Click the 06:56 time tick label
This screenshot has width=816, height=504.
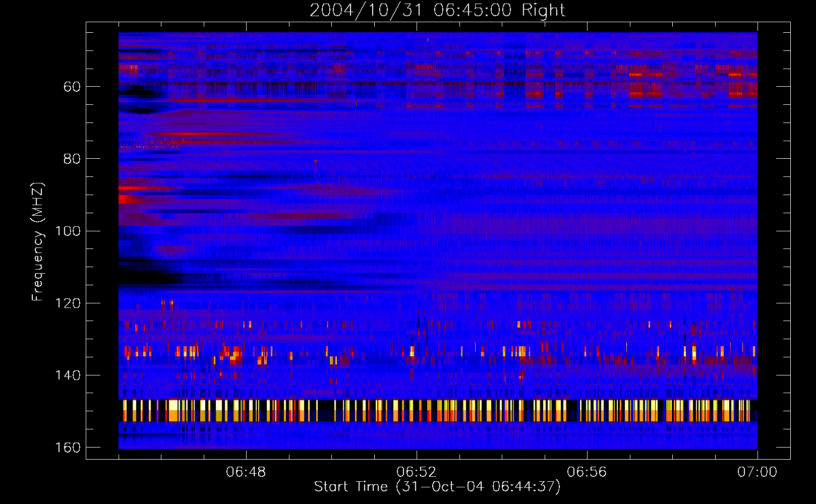(x=587, y=472)
